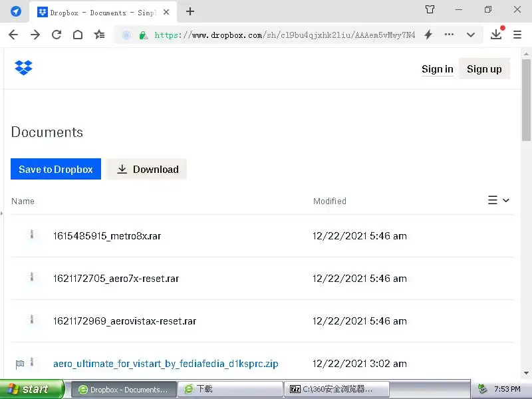This screenshot has height=399, width=532.
Task: Open the list view options dropdown
Action: (498, 200)
